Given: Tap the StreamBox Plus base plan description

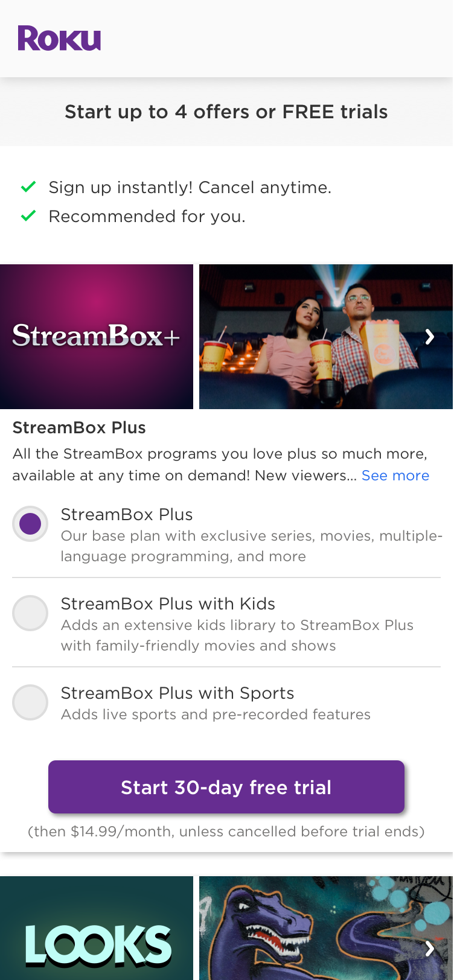Looking at the screenshot, I should click(252, 546).
